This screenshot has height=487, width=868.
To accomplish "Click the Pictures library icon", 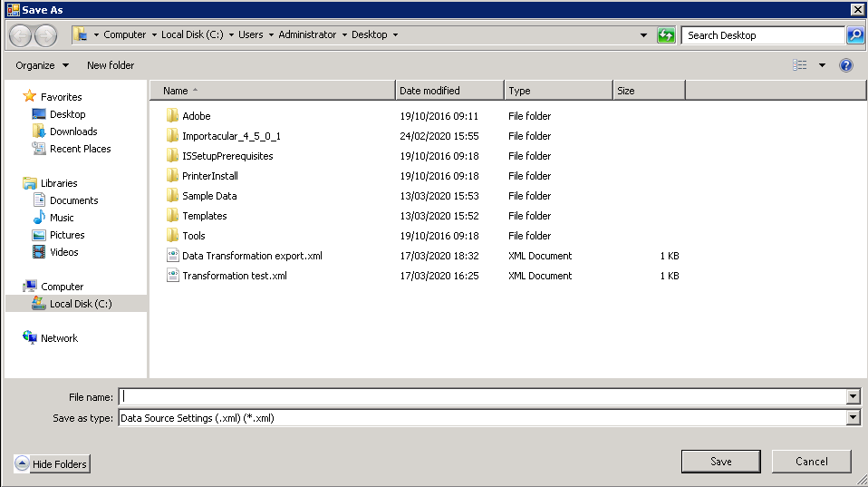I will coord(39,235).
